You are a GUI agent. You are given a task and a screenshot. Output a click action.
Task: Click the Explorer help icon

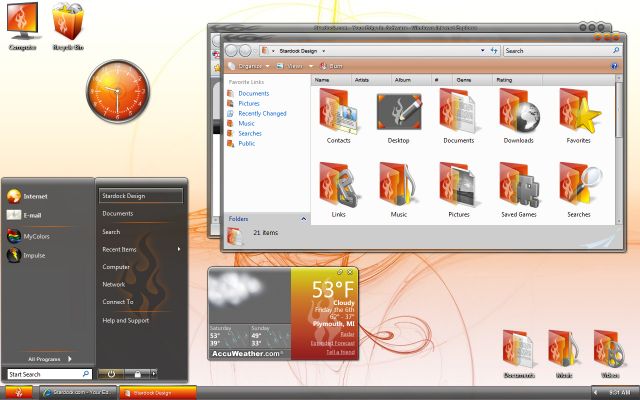[x=614, y=66]
